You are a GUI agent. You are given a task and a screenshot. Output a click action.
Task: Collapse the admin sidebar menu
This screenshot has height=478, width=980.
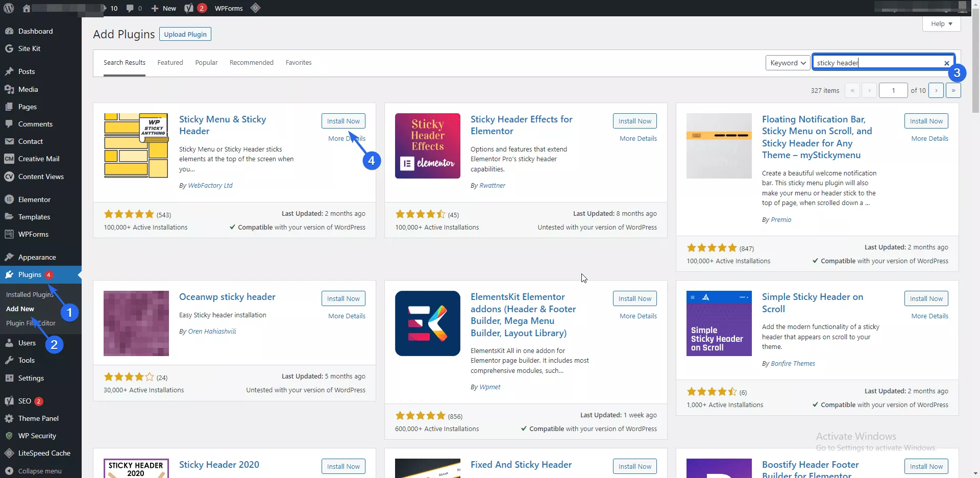click(x=39, y=471)
